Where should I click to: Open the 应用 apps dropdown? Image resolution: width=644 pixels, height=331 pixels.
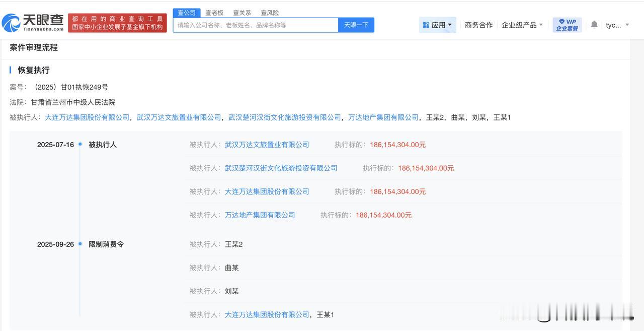click(x=437, y=25)
